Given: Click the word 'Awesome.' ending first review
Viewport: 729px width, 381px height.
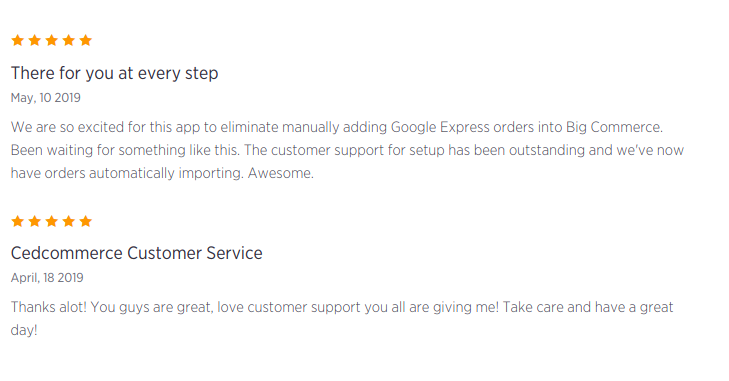Looking at the screenshot, I should [281, 173].
